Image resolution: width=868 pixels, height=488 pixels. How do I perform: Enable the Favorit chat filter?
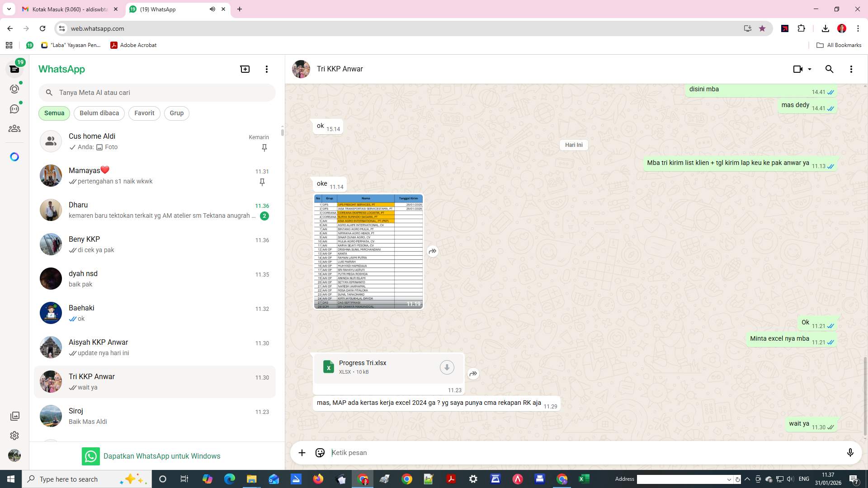[x=144, y=113]
